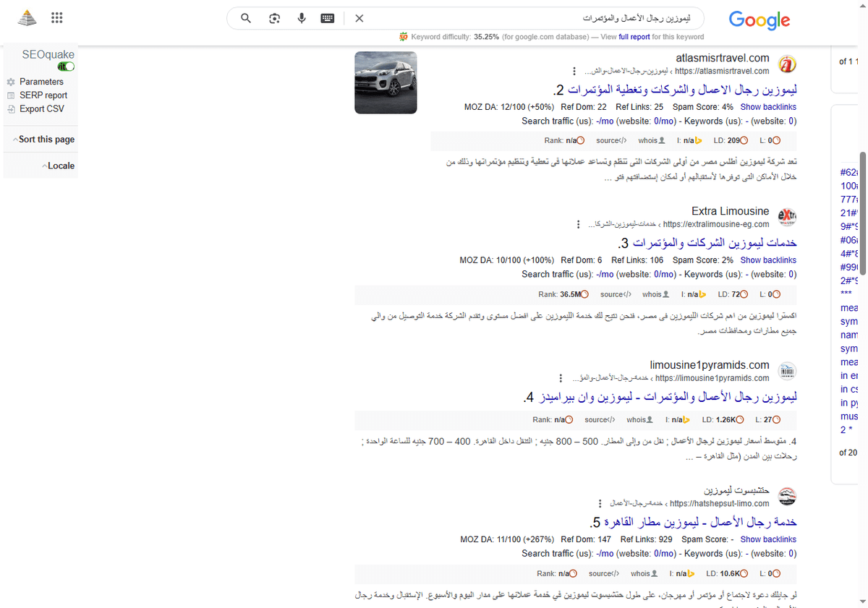The image size is (868, 608).
Task: Export SEOquake results to CSV
Action: point(42,108)
